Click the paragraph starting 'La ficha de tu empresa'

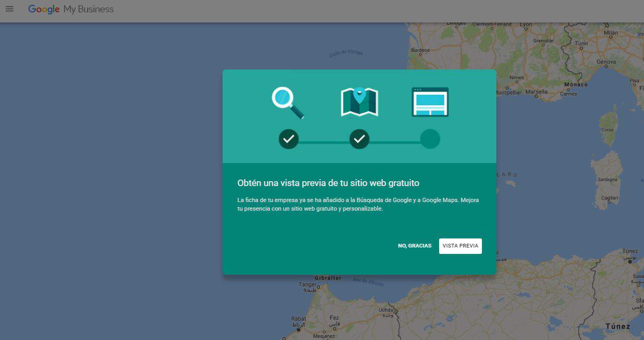358,204
